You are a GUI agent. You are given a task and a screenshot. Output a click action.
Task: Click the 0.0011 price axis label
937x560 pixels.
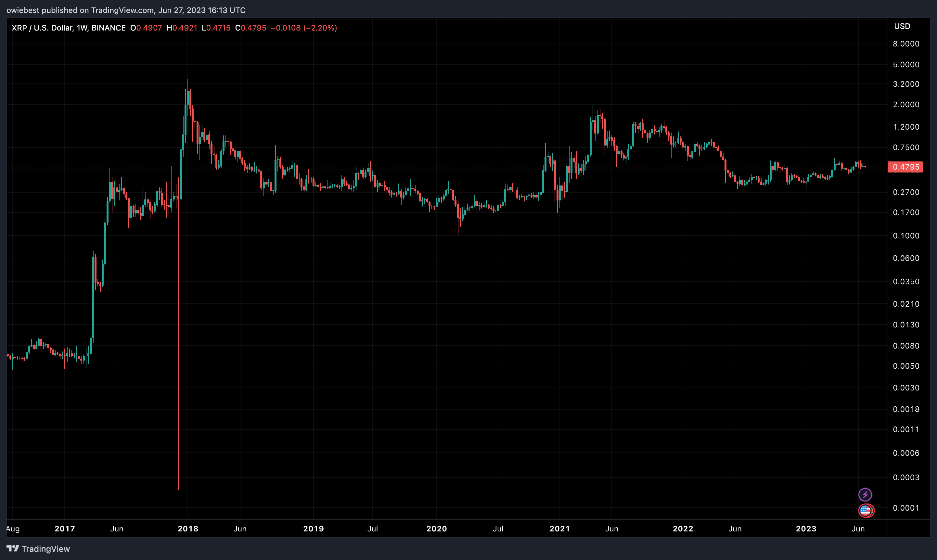pyautogui.click(x=906, y=429)
